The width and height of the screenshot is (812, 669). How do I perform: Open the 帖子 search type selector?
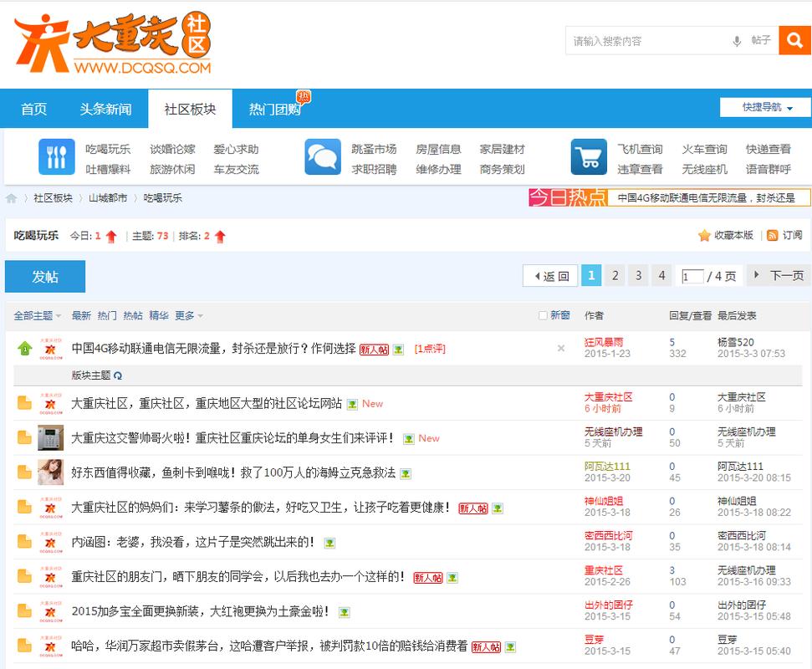(x=761, y=40)
